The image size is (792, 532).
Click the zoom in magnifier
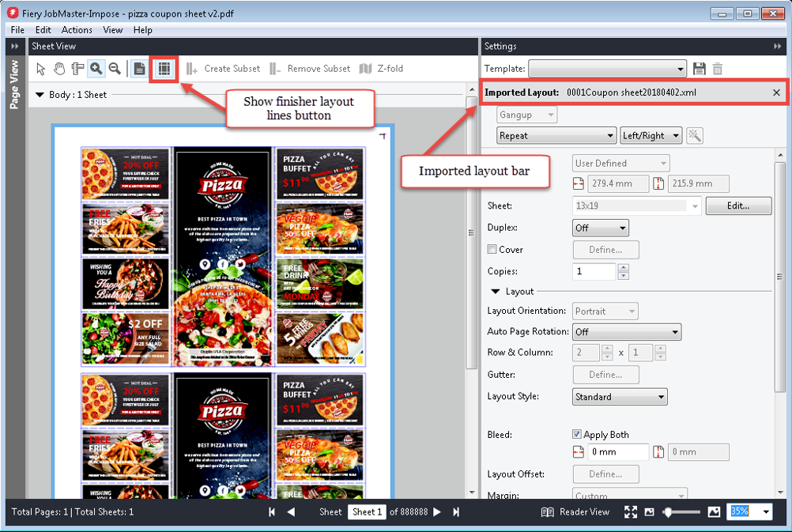(x=96, y=69)
